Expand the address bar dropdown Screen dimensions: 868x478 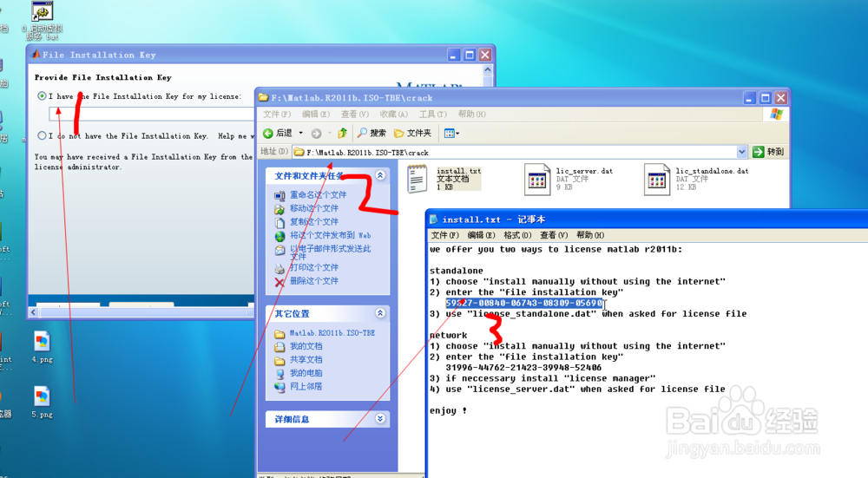click(x=741, y=152)
